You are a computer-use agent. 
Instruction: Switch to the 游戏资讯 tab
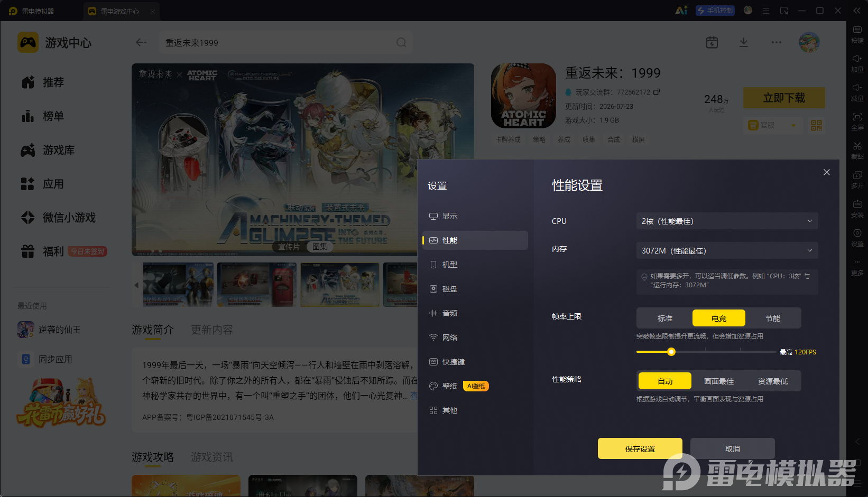[x=211, y=457]
